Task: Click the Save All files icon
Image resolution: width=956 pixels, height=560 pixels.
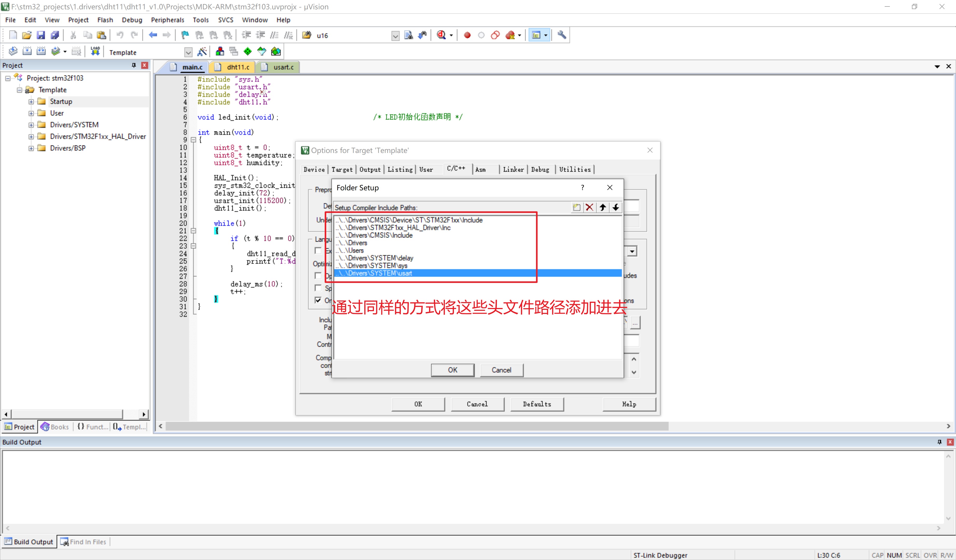Action: click(x=55, y=35)
